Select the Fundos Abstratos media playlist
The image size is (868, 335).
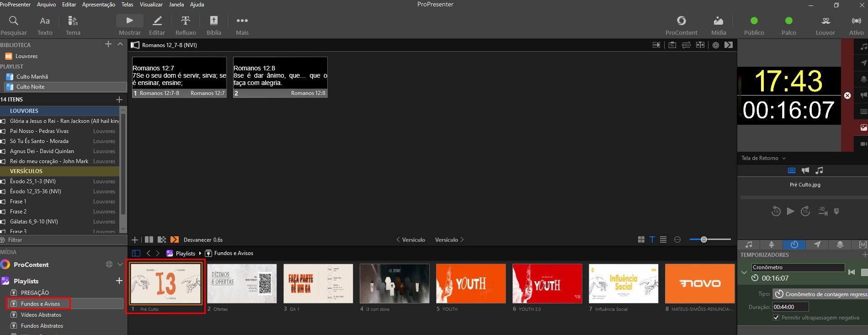42,326
